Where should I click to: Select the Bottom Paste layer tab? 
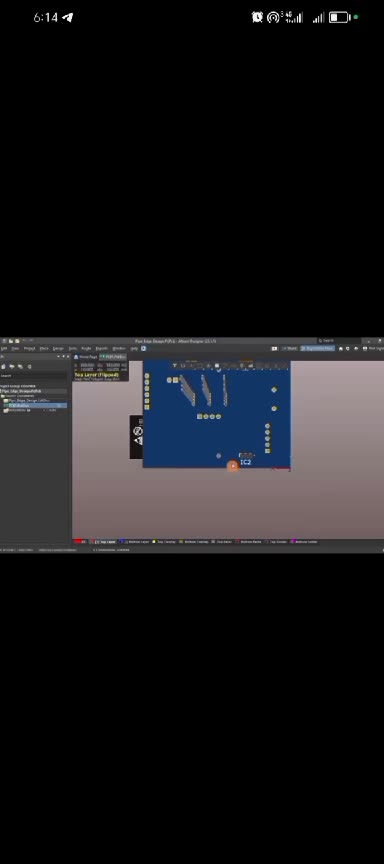(249, 542)
